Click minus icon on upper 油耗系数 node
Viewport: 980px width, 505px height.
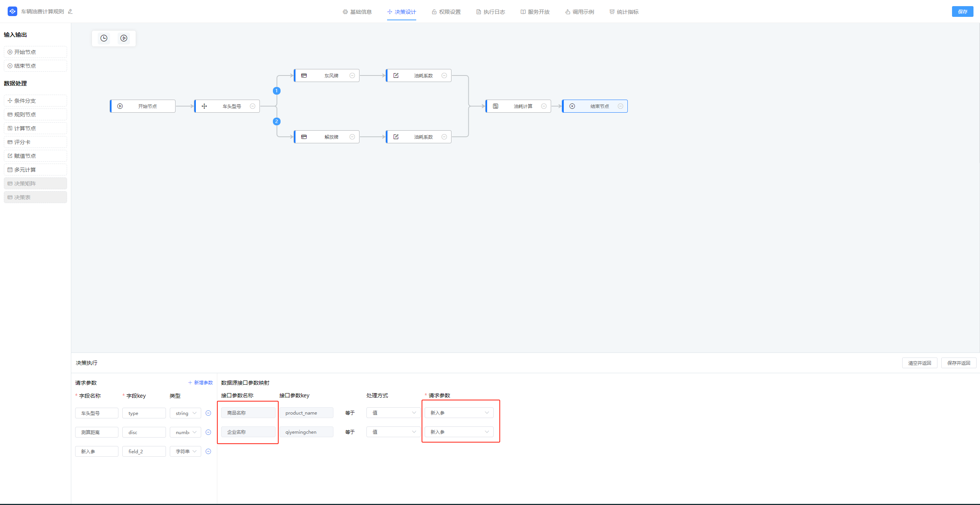(444, 75)
